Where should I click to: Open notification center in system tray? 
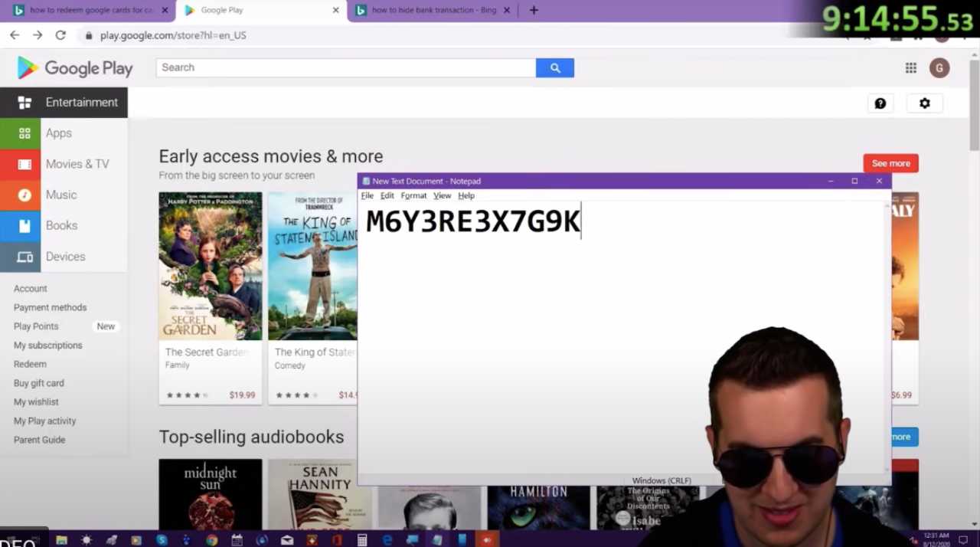point(963,540)
